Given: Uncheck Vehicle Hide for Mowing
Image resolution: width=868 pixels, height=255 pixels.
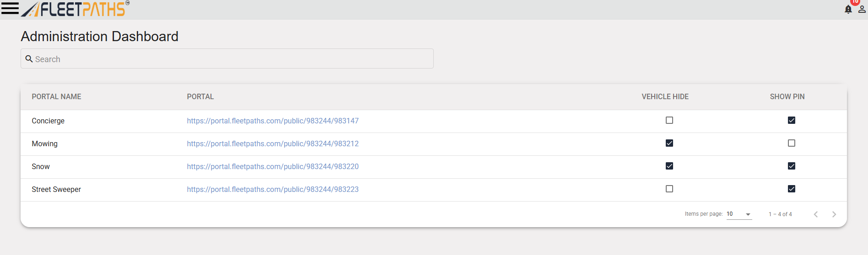Looking at the screenshot, I should point(669,143).
